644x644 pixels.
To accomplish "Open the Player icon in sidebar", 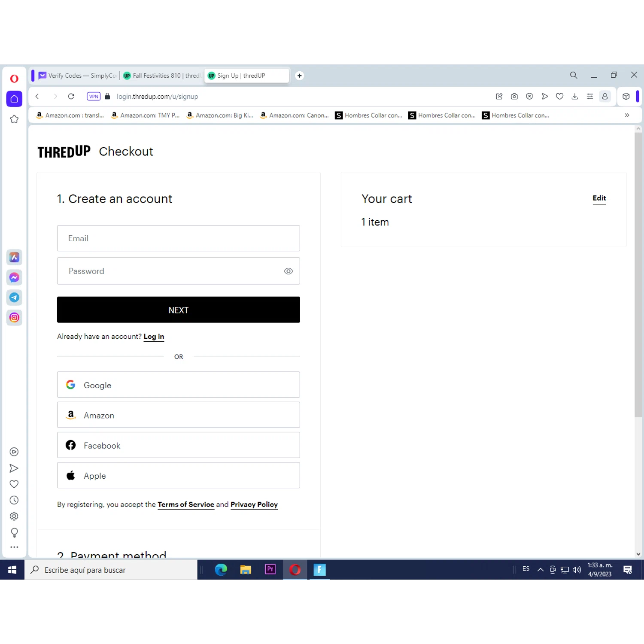I will [14, 452].
